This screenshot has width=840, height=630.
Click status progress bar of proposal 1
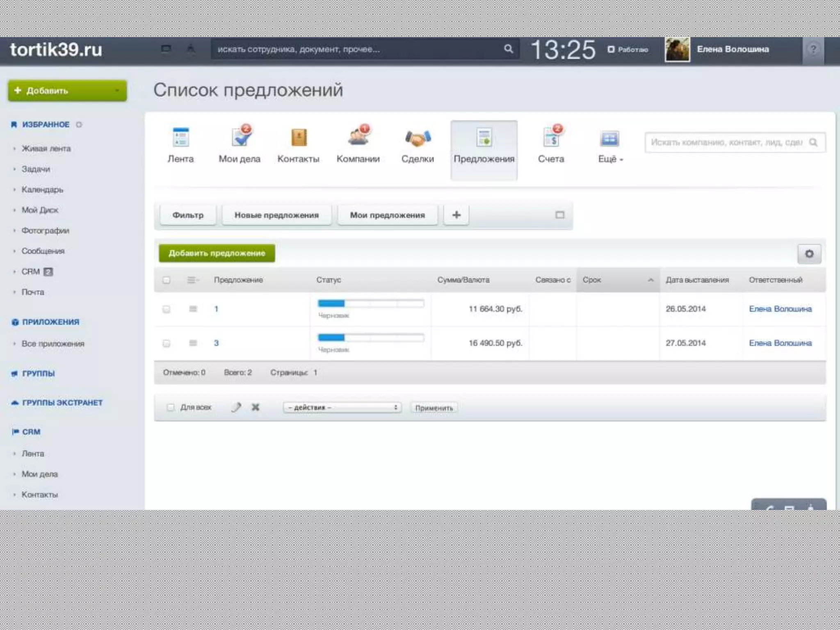(371, 304)
